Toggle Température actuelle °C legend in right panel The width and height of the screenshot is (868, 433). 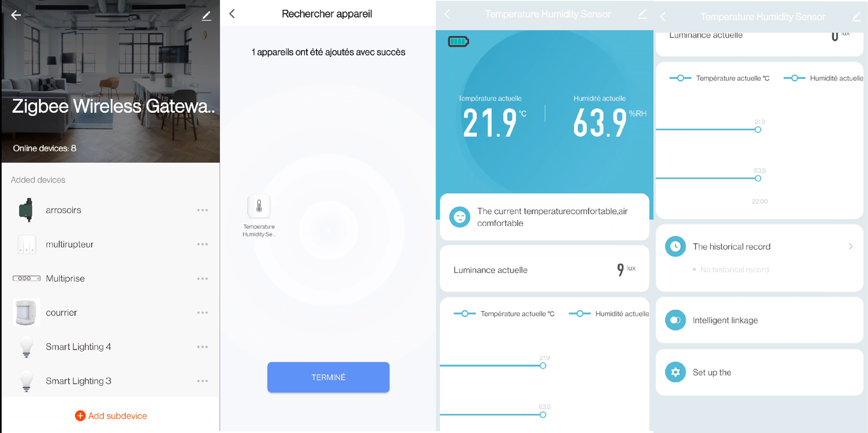tap(719, 78)
